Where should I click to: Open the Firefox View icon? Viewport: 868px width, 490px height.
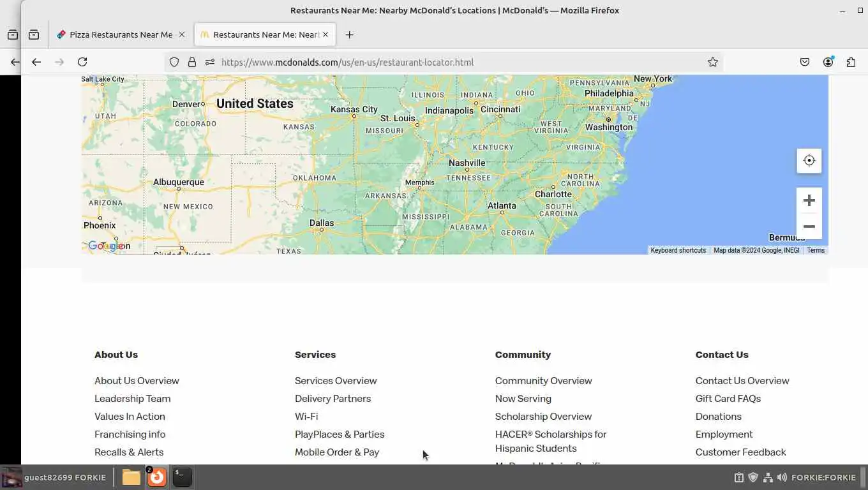pyautogui.click(x=13, y=34)
